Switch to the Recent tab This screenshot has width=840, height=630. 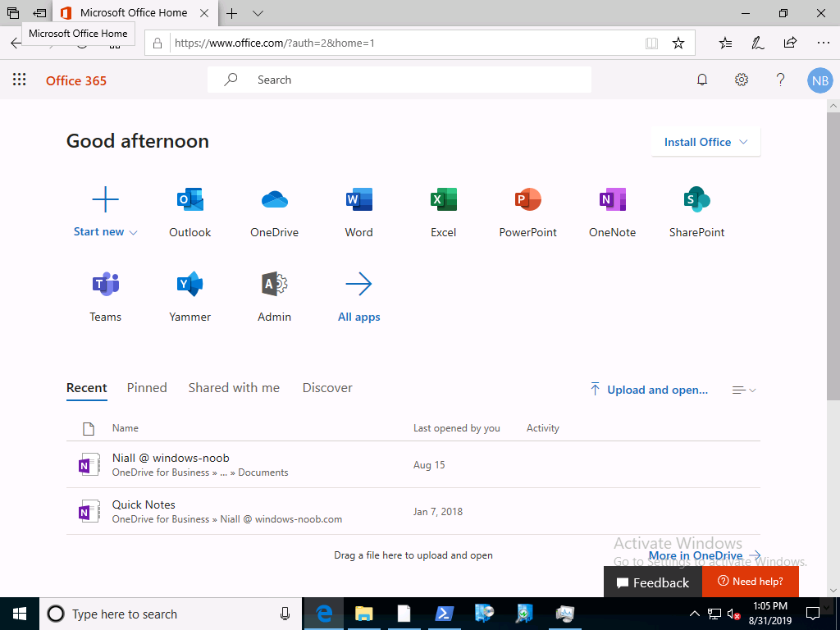click(87, 388)
